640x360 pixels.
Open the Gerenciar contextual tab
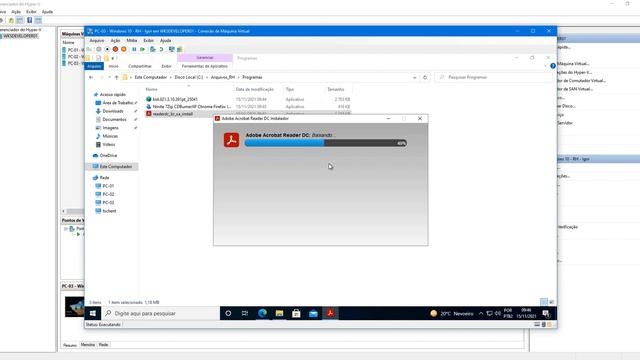coord(205,58)
